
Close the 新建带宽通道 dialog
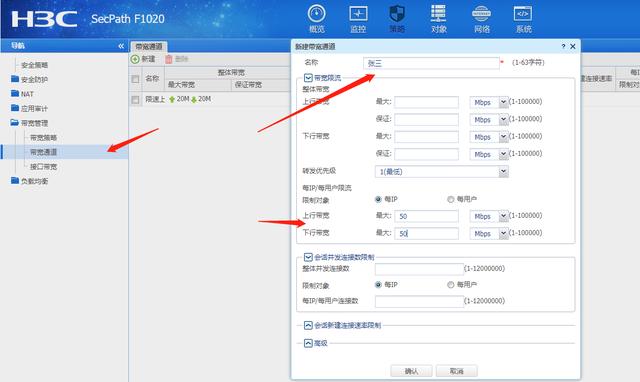coord(573,47)
